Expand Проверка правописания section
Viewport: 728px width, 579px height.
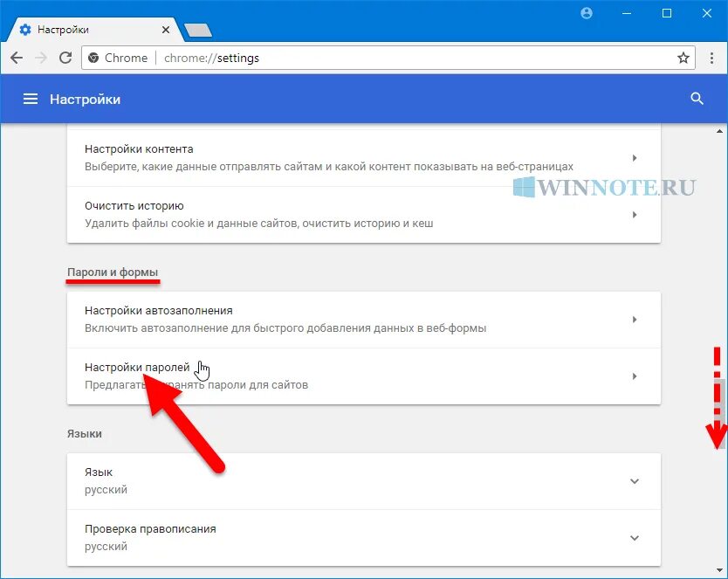[635, 538]
